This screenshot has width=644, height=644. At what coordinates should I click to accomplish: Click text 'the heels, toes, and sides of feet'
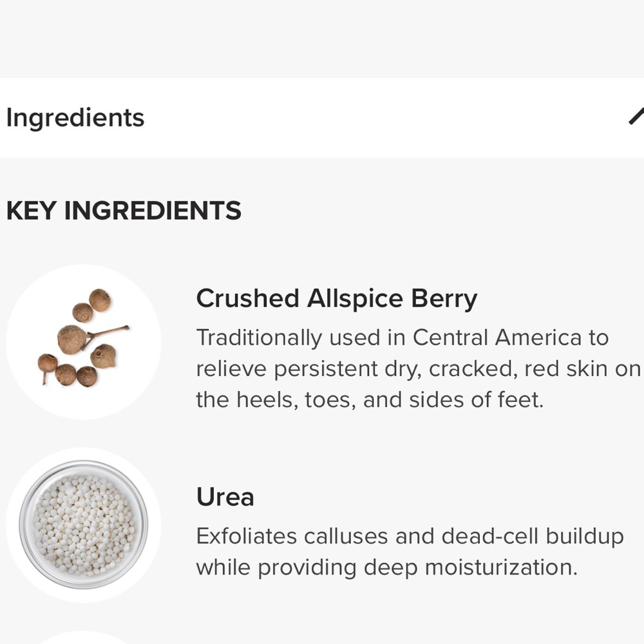pos(370,400)
